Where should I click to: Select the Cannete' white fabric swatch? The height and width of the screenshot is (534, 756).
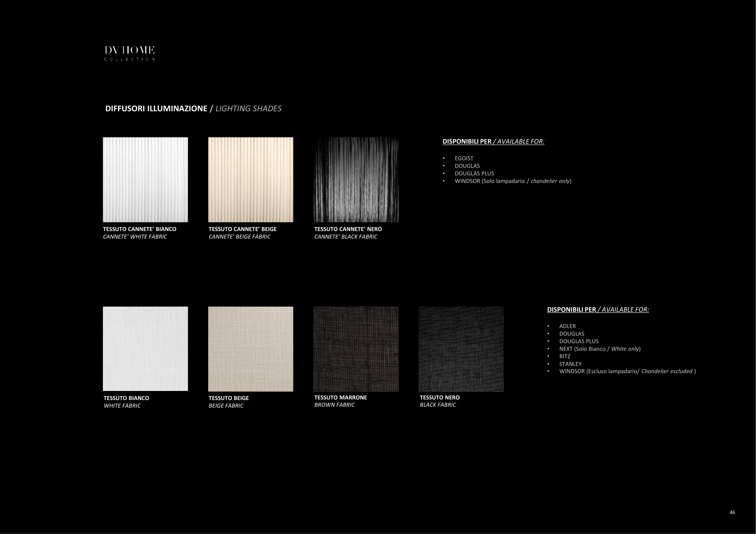145,180
